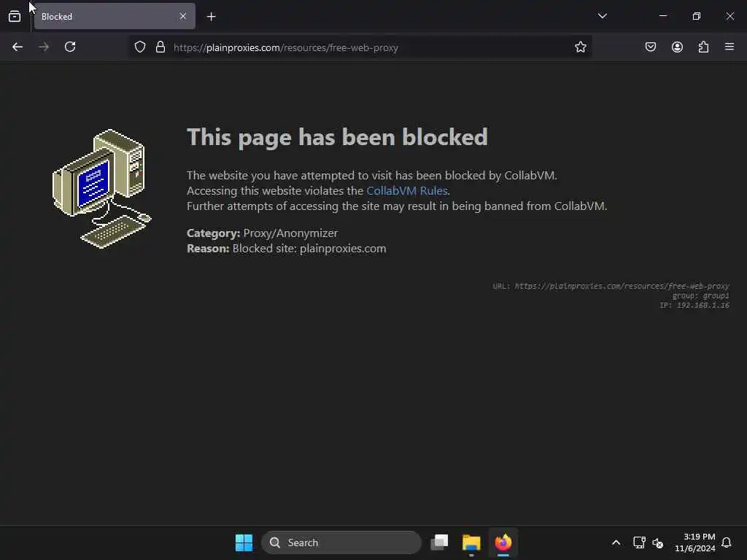Open the network status tray icon
Viewport: 747px width, 560px height.
(x=639, y=542)
